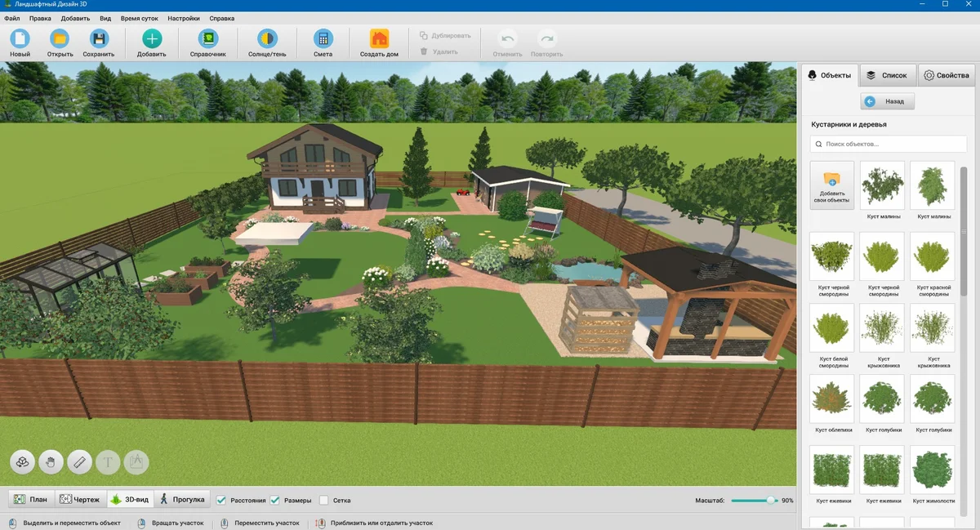
Task: Open the Справка menu
Action: coord(221,18)
